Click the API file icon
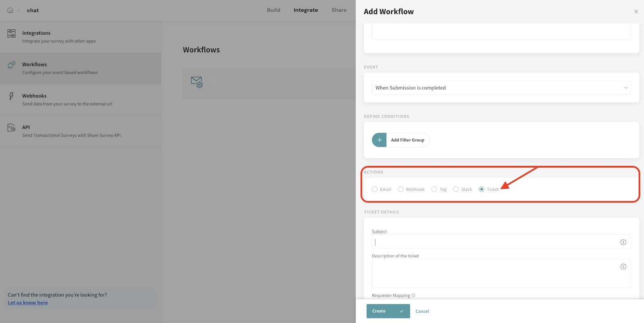644x323 pixels. [x=12, y=128]
